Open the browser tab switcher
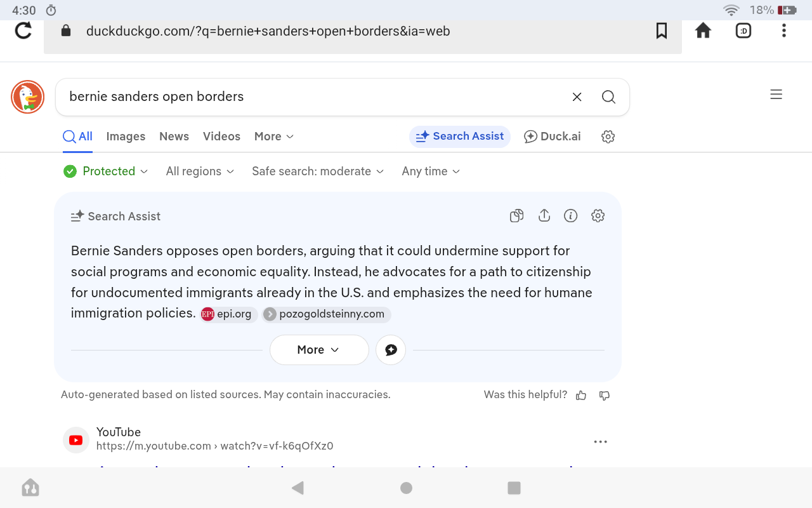The image size is (812, 508). point(743,30)
